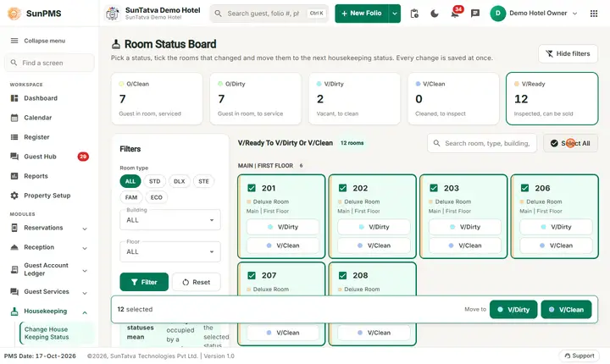Uncheck room 202 checkbox

343,188
